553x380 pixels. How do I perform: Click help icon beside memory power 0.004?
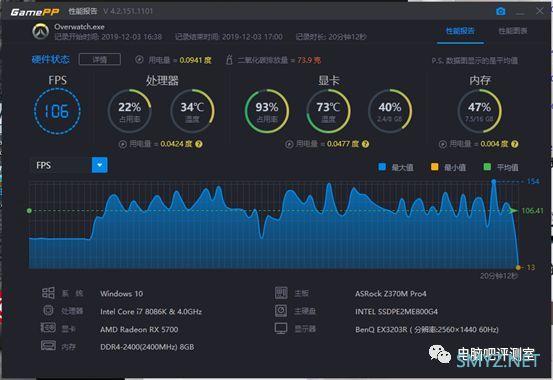515,144
